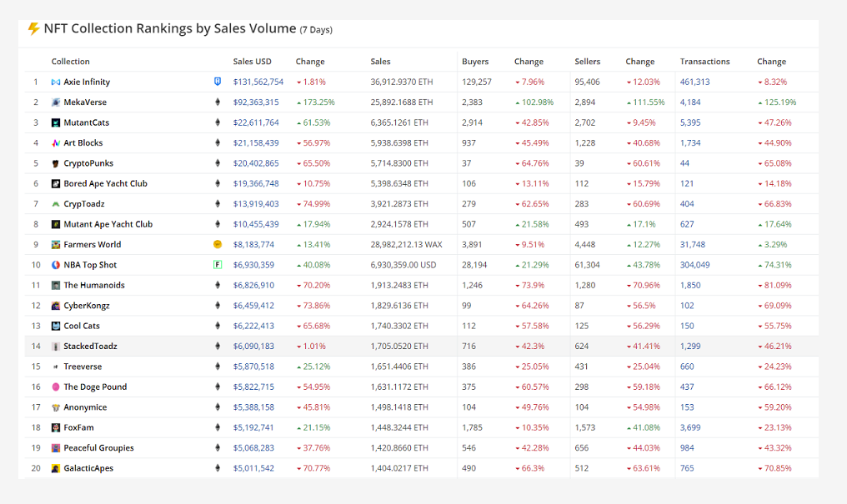Image resolution: width=847 pixels, height=504 pixels.
Task: Click the CryptoPunks collection logo icon
Action: pyautogui.click(x=56, y=163)
